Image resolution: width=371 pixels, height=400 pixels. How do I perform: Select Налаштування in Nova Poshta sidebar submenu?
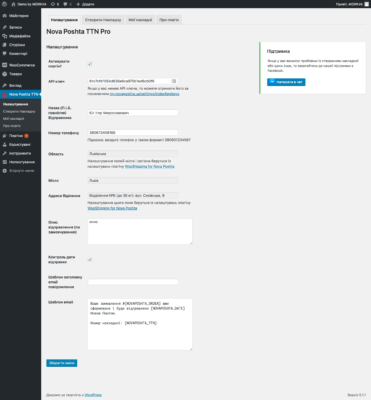[15, 104]
